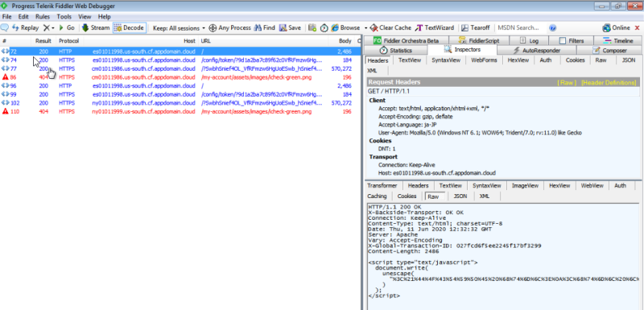Open Find sessions binoculars
The width and height of the screenshot is (644, 310).
pyautogui.click(x=265, y=28)
